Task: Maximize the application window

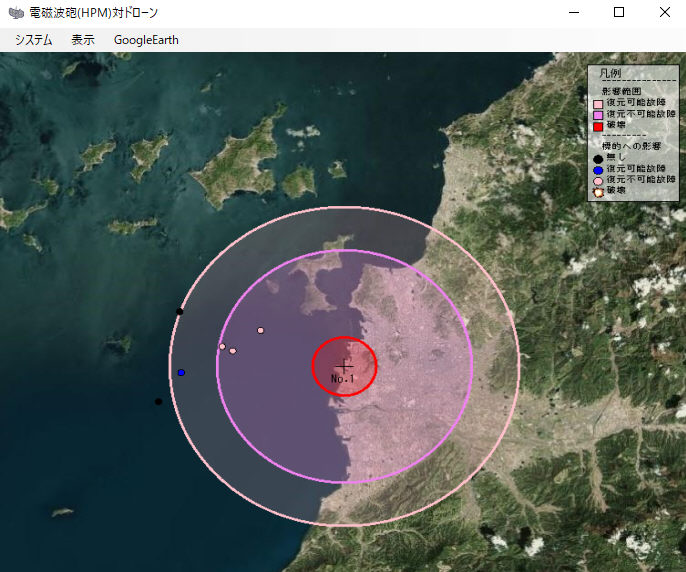Action: pos(618,13)
